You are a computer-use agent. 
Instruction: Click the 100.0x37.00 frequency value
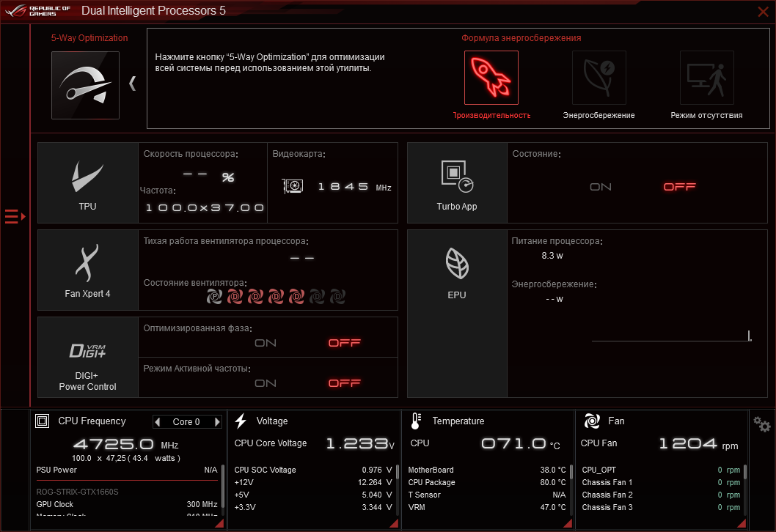click(x=205, y=207)
